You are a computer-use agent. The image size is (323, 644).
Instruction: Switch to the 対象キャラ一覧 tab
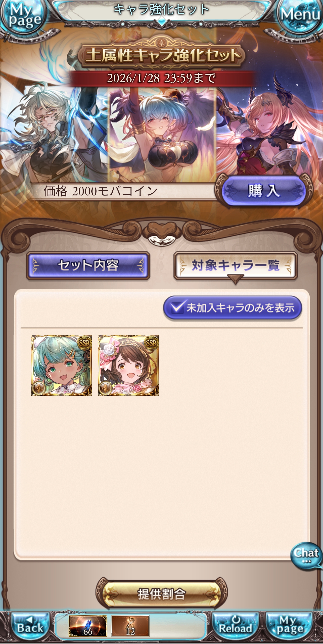tap(235, 266)
